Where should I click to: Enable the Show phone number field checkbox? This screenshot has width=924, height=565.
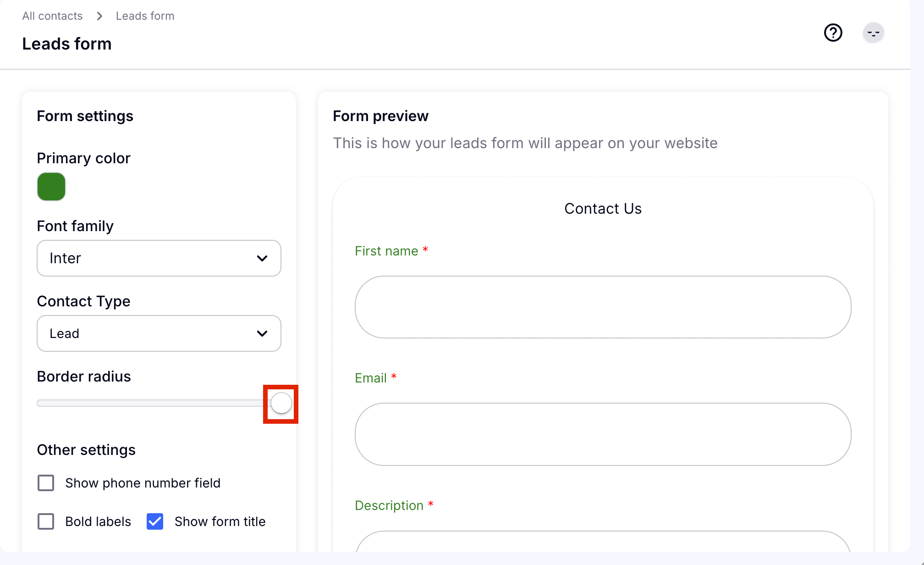[x=46, y=483]
